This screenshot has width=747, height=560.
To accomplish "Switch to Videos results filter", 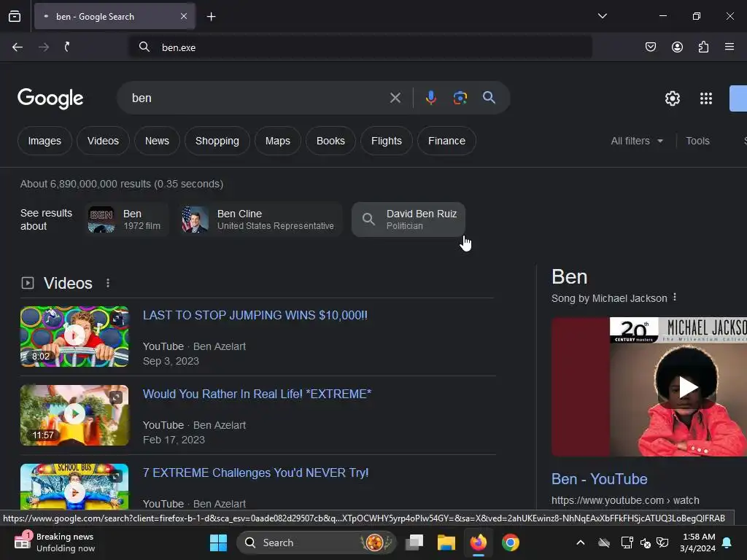I will (x=103, y=141).
